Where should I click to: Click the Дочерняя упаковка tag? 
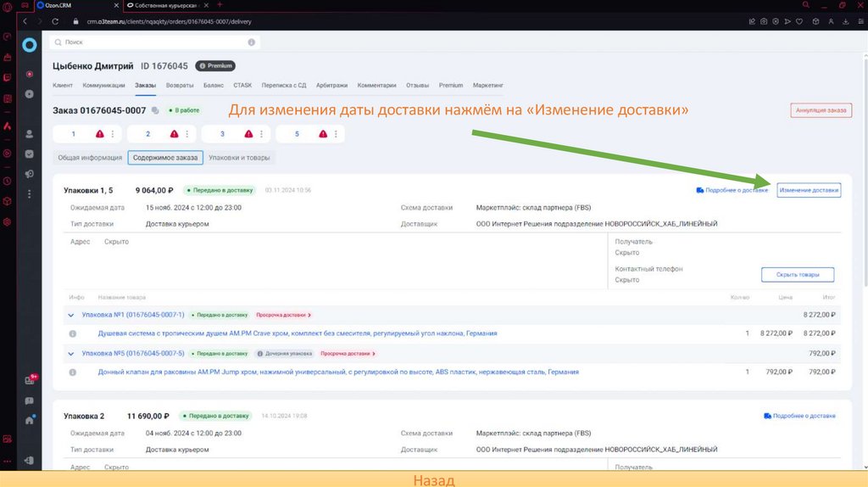pyautogui.click(x=285, y=354)
